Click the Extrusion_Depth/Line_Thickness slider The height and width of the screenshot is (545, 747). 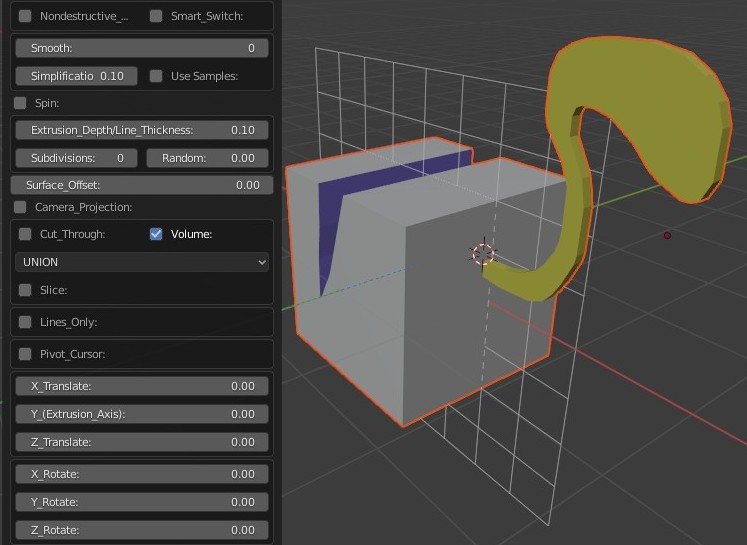[142, 130]
